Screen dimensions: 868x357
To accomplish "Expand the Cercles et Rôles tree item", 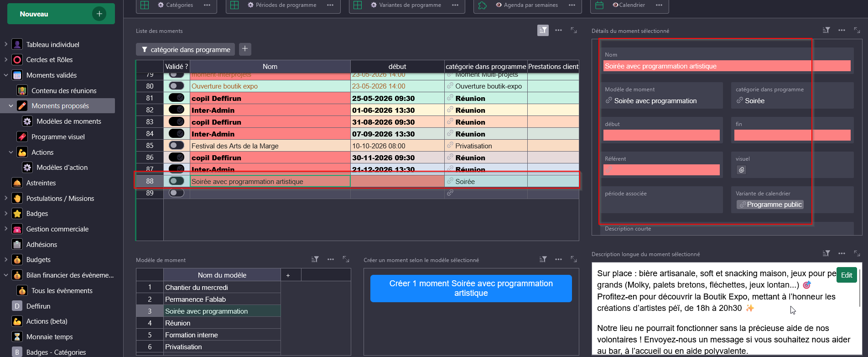I will pos(5,60).
